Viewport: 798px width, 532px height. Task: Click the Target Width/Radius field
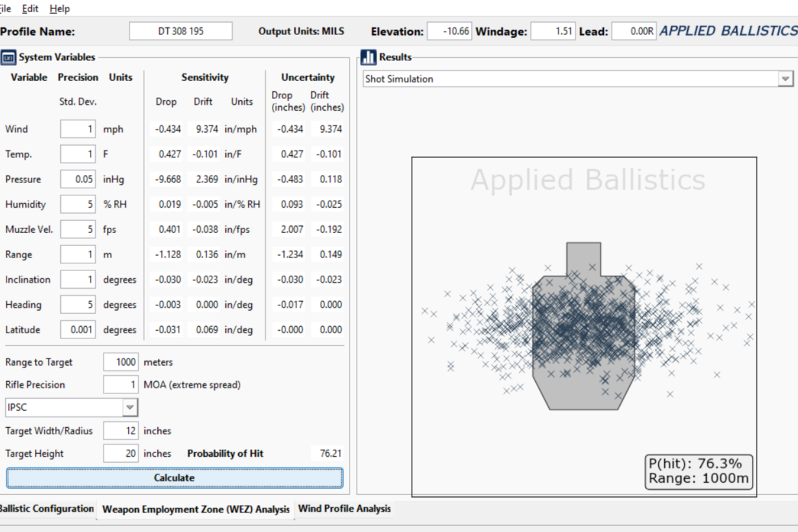point(121,430)
